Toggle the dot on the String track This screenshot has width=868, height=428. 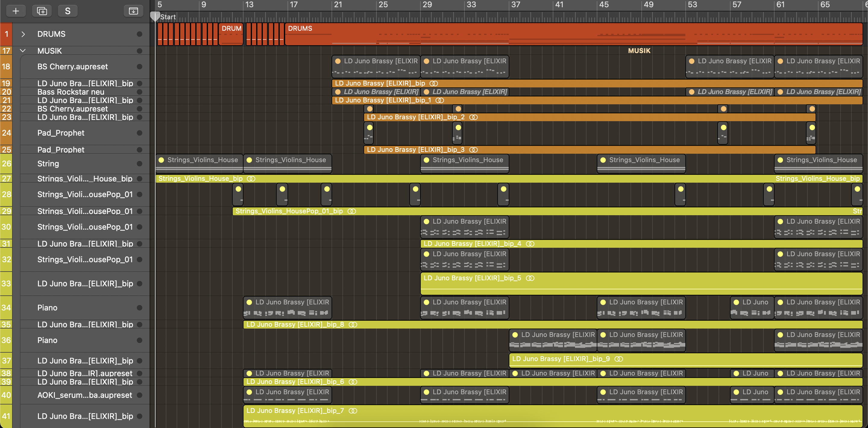click(140, 164)
